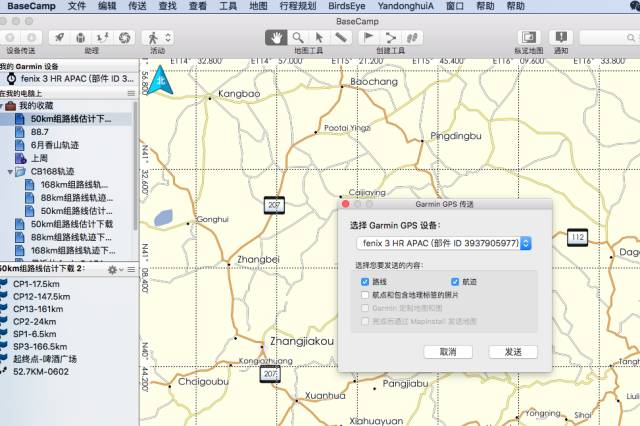This screenshot has width=640, height=426.
Task: Click the walking person activity icon
Action: pyautogui.click(x=153, y=38)
